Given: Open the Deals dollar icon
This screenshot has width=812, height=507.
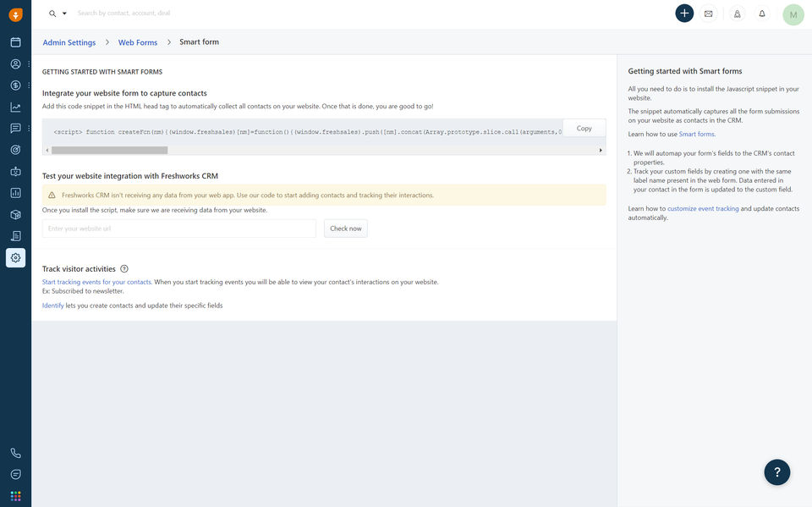Looking at the screenshot, I should pos(15,85).
